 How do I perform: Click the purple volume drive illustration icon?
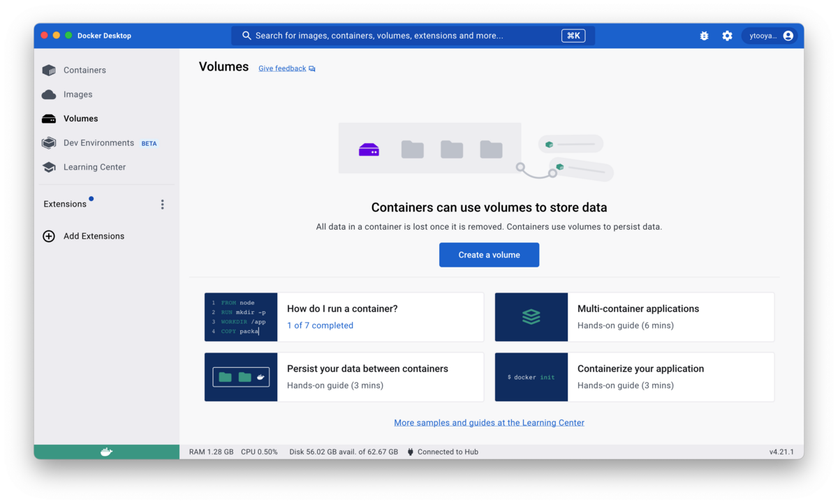pyautogui.click(x=369, y=149)
